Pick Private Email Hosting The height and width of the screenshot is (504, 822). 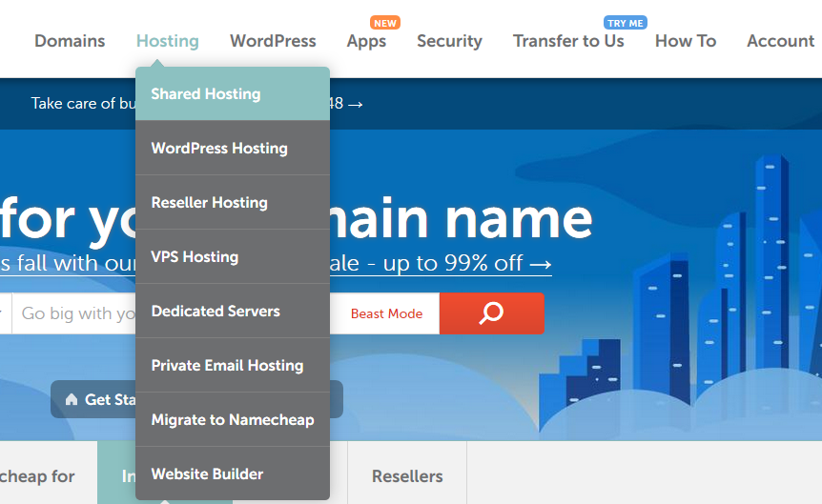click(x=233, y=365)
